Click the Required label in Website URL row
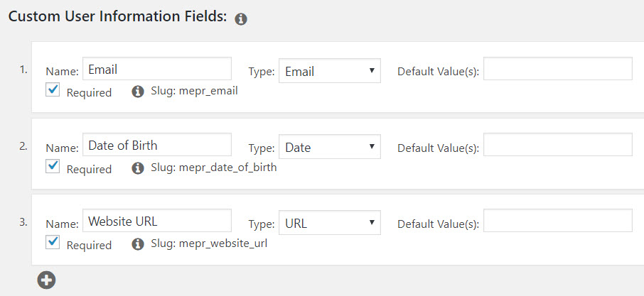Screen dimensions: 644x296 click(x=89, y=246)
